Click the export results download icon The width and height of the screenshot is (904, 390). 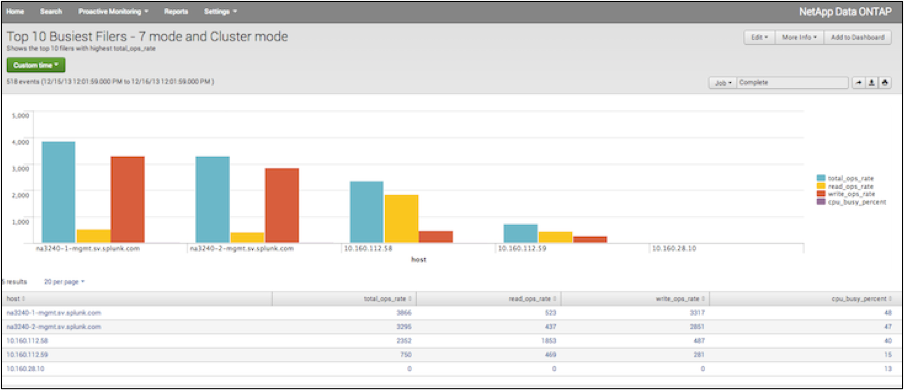[x=872, y=82]
